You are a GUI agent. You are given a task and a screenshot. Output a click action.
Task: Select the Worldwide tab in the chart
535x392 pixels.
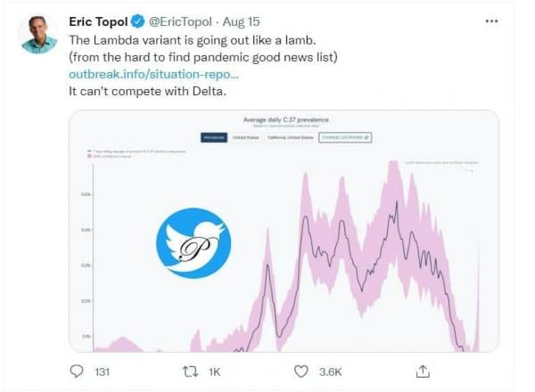tap(212, 138)
